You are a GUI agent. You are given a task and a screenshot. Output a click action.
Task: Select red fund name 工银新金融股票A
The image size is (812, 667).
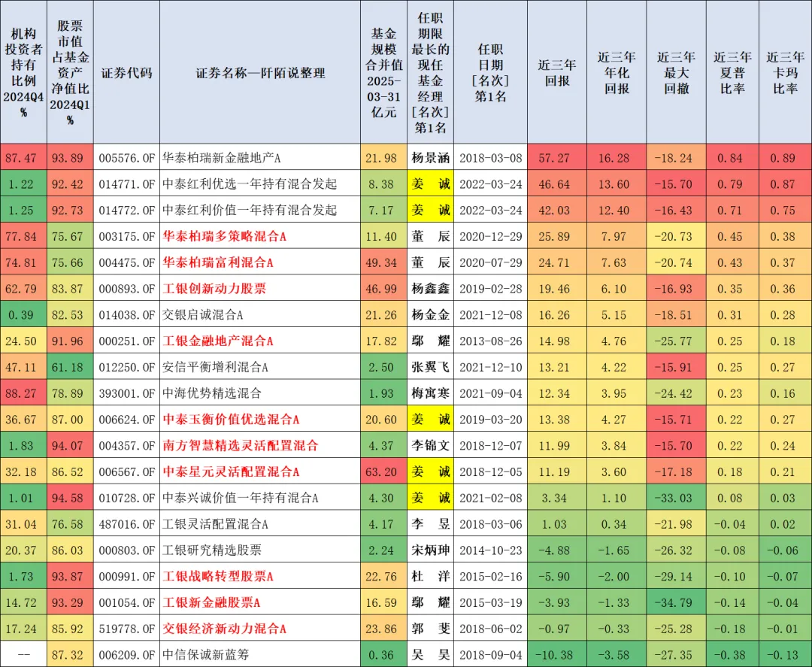tap(211, 602)
